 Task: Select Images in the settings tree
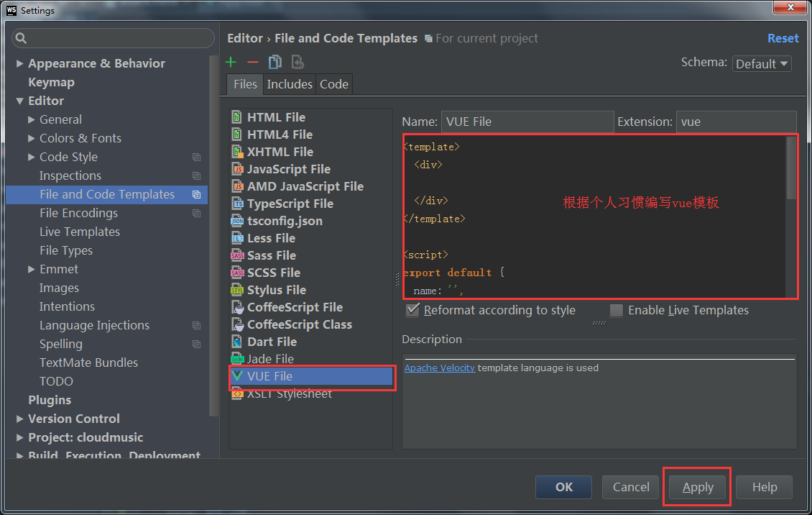click(59, 288)
